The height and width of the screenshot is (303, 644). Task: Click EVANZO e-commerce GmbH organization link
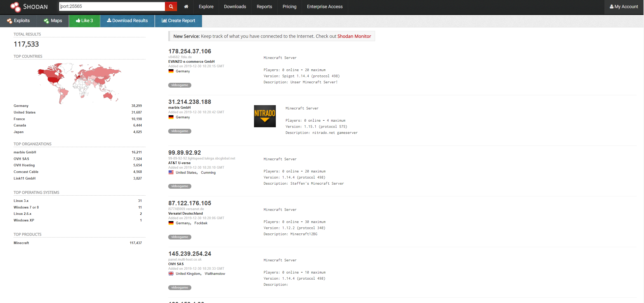191,61
